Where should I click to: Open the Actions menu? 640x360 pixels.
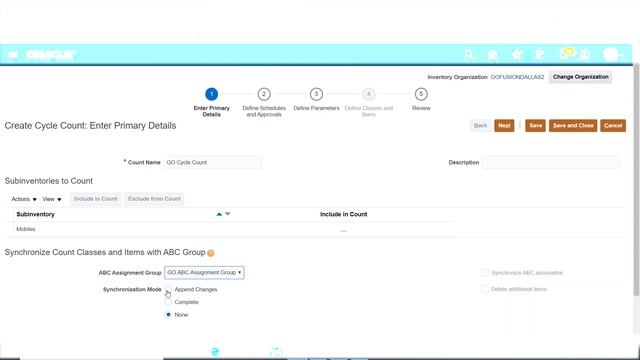[x=24, y=199]
